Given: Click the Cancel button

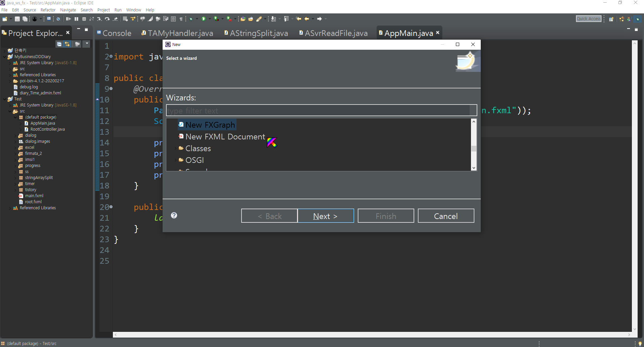Looking at the screenshot, I should 446,216.
